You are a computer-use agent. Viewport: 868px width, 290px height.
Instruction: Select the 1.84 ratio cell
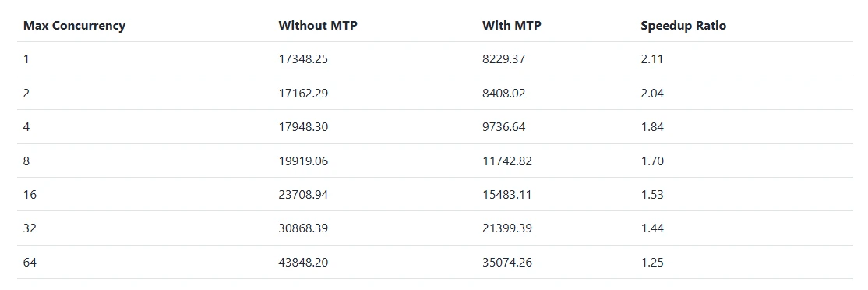pos(652,127)
